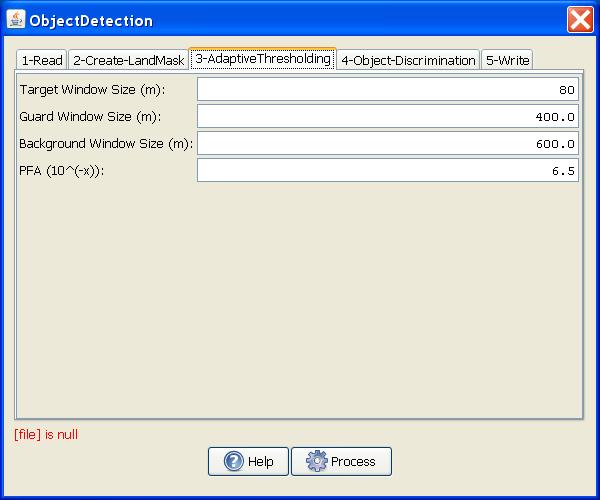This screenshot has width=600, height=500.
Task: Click the 'Target Window Size (m):' label
Action: (92, 90)
